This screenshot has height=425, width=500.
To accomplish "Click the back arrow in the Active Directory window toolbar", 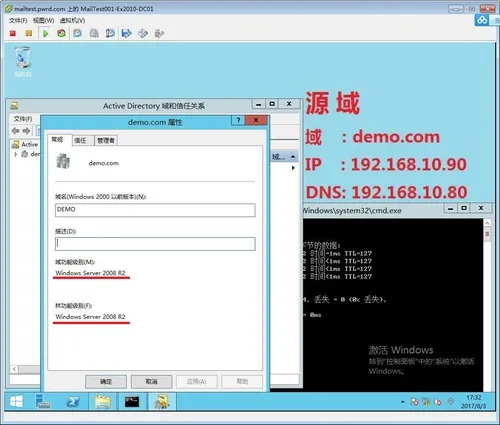I will point(15,131).
